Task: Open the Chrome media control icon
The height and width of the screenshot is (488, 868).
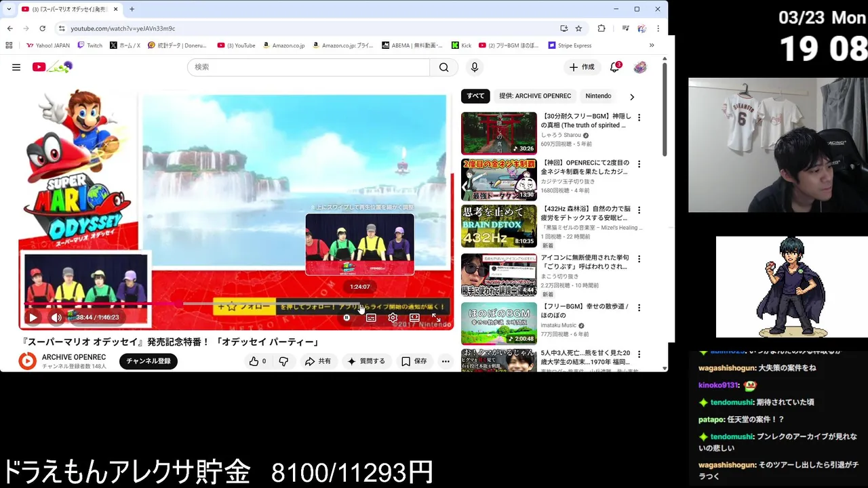Action: pos(625,28)
